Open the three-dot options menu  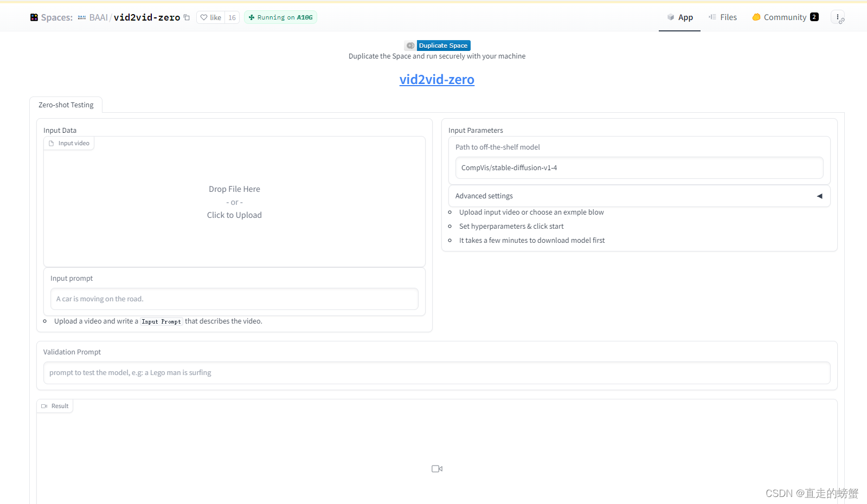(x=838, y=17)
